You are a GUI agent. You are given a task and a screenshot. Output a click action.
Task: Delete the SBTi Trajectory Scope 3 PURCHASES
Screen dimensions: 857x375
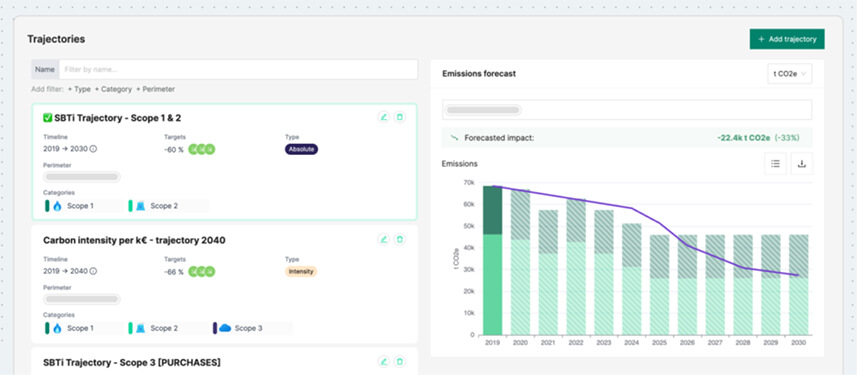[400, 361]
